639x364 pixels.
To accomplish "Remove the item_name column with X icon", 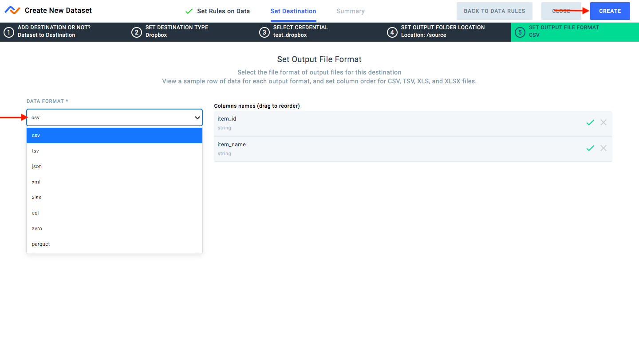I will click(x=603, y=148).
